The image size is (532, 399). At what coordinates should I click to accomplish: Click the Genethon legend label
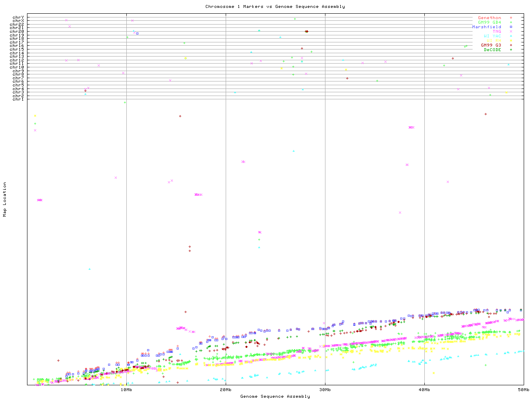[x=489, y=18]
